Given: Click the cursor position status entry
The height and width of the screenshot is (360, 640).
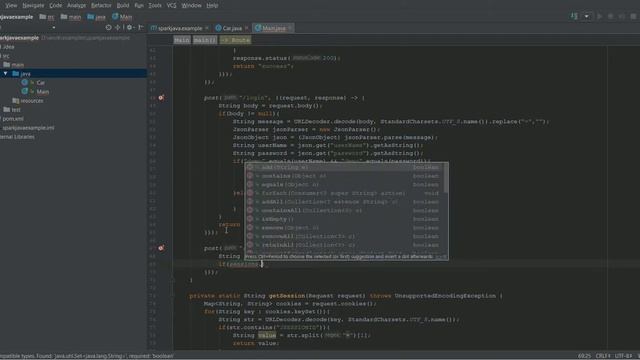Looking at the screenshot, I should (584, 356).
